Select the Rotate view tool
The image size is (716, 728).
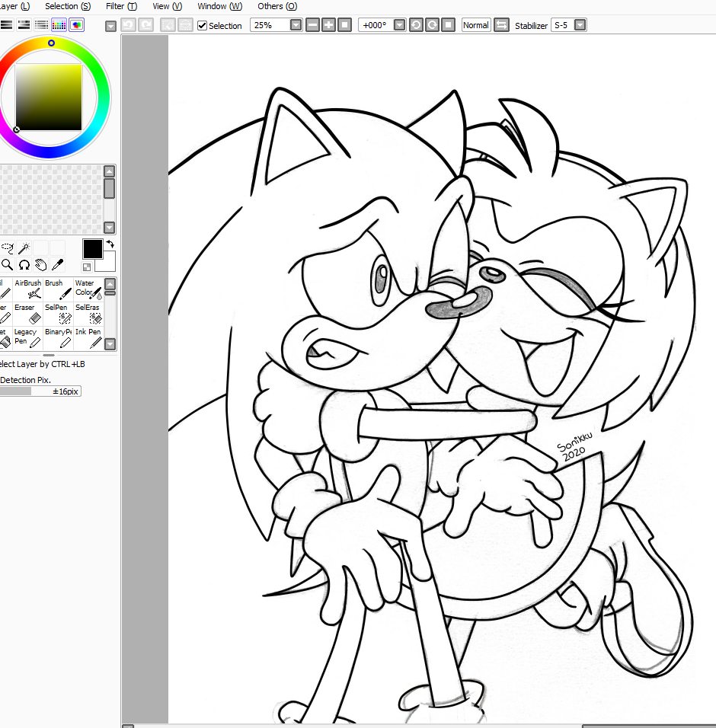[24, 265]
